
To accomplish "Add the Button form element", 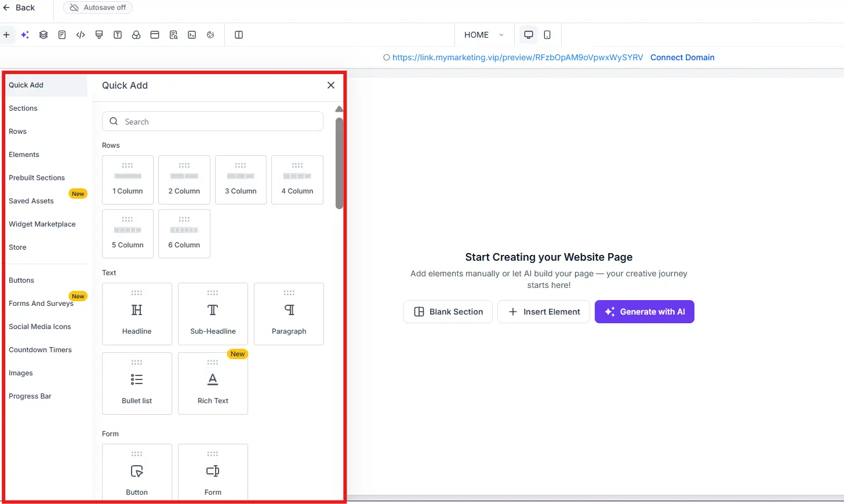I will (x=137, y=472).
